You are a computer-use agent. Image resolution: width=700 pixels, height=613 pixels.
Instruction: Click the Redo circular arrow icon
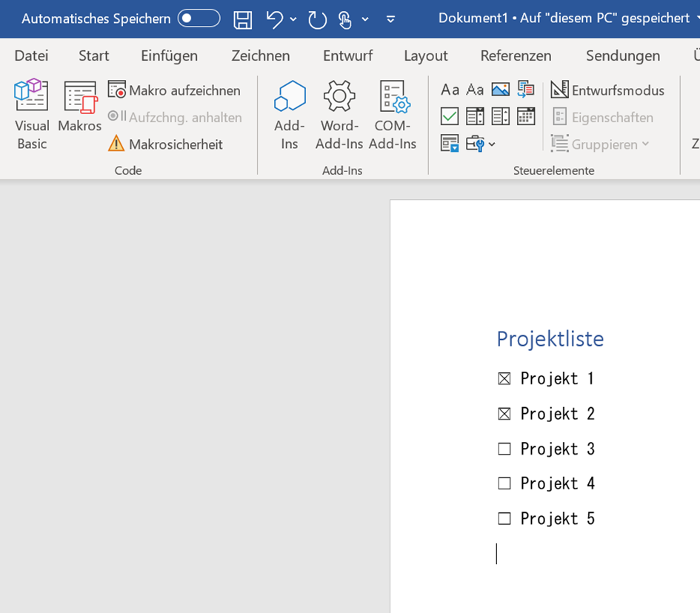(317, 20)
